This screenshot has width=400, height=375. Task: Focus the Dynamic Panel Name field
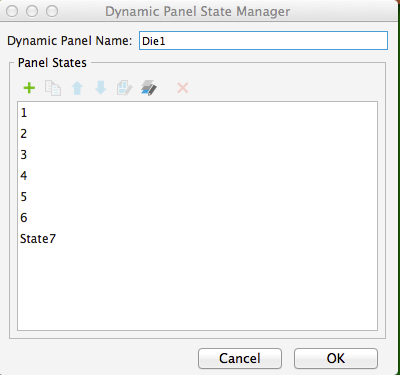tap(263, 41)
